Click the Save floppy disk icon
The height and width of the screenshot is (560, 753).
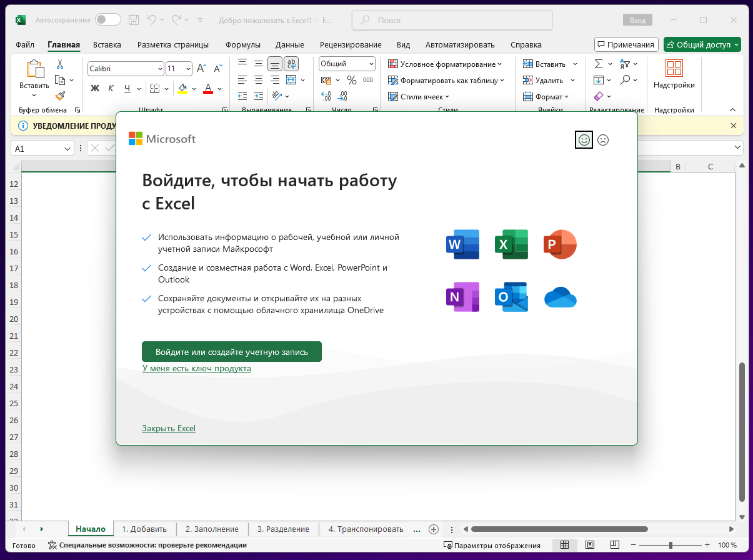click(x=134, y=20)
